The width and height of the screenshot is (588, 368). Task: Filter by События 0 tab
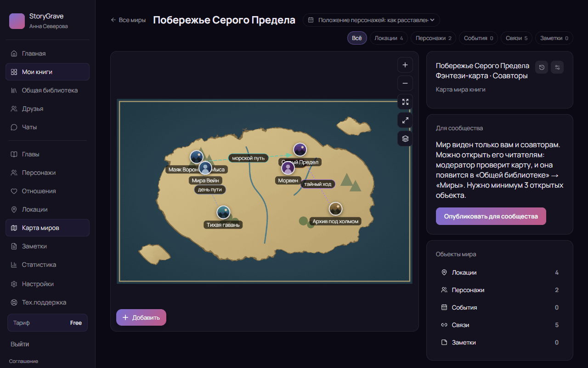pos(479,38)
